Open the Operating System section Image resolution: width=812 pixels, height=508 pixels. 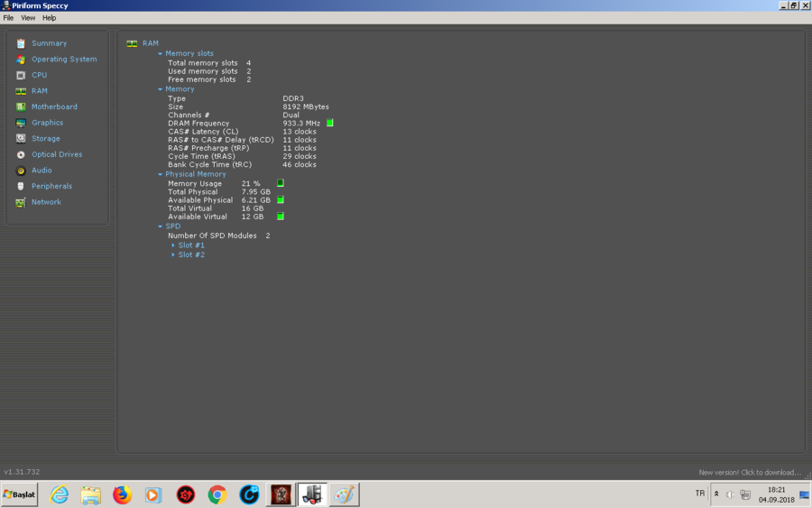tap(64, 59)
